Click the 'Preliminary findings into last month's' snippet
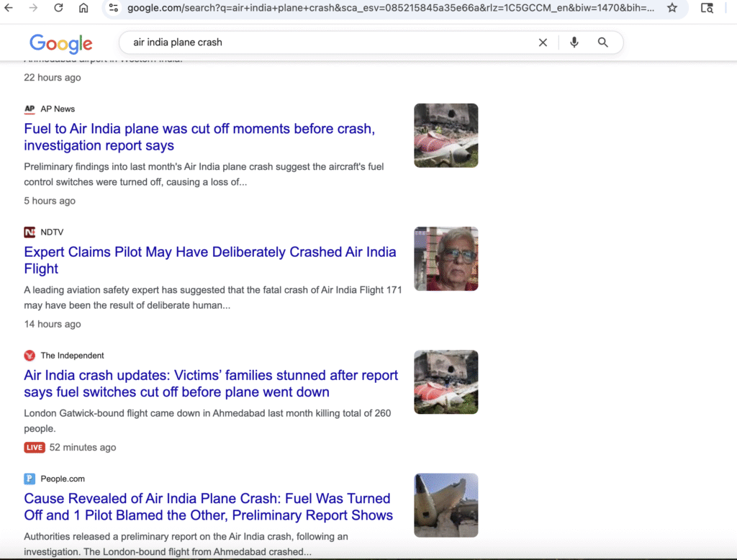 click(x=204, y=174)
